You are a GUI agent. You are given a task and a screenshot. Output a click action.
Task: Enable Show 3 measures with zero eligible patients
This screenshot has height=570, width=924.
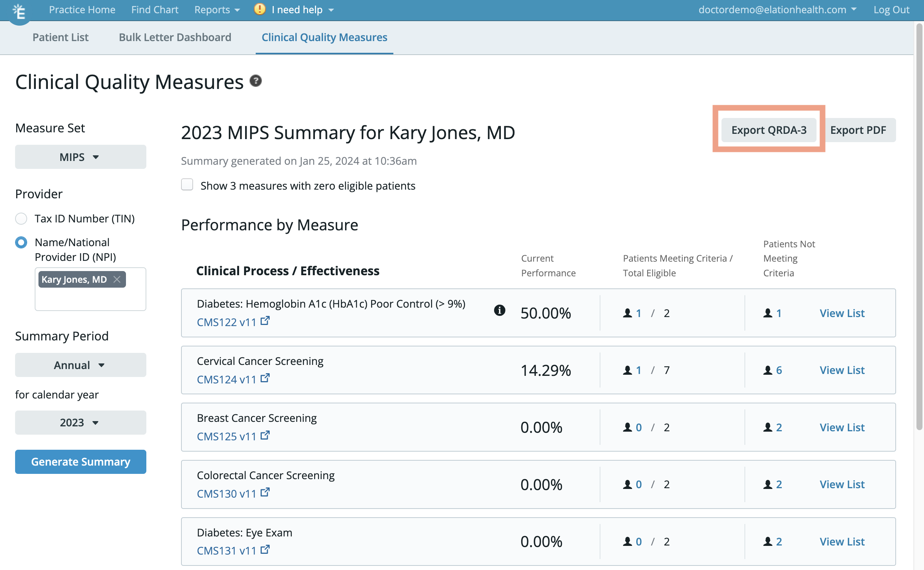pyautogui.click(x=187, y=185)
